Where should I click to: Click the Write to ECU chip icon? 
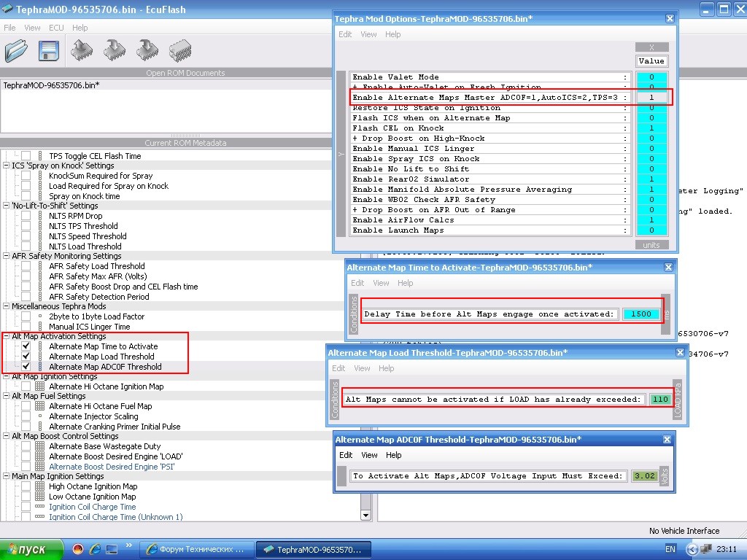tap(115, 50)
